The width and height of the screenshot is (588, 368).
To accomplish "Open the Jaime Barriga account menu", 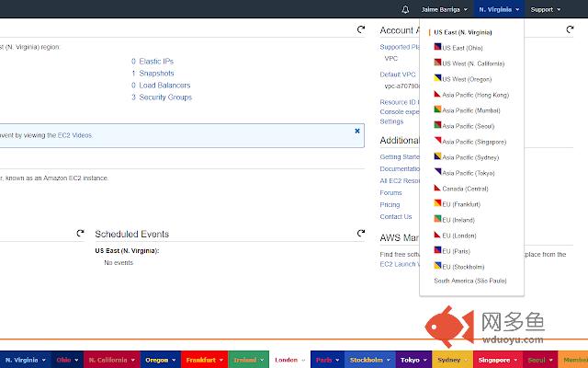I will tap(445, 9).
